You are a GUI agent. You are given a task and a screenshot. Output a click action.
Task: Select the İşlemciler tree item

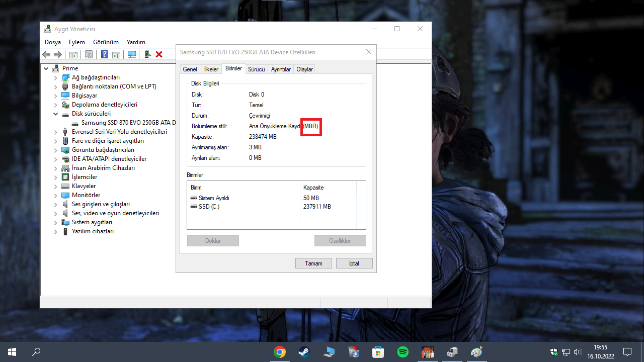point(85,177)
